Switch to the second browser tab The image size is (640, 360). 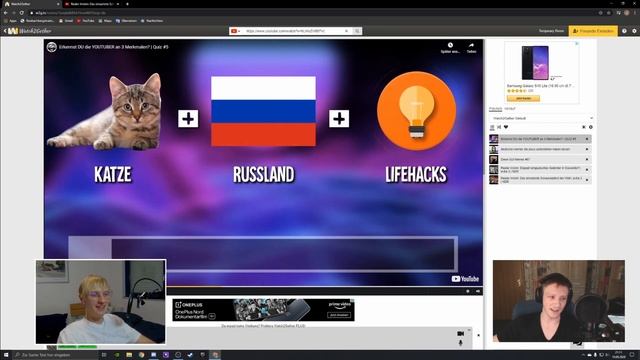pos(92,4)
